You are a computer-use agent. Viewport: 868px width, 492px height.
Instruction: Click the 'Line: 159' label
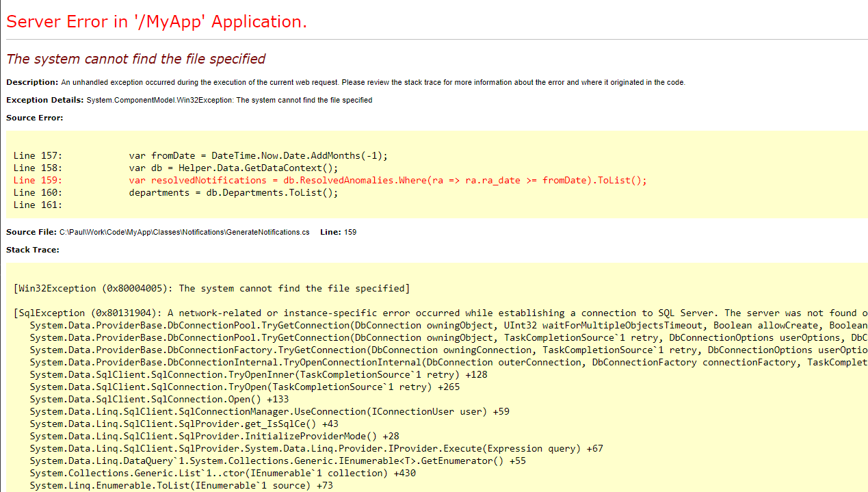pos(338,232)
